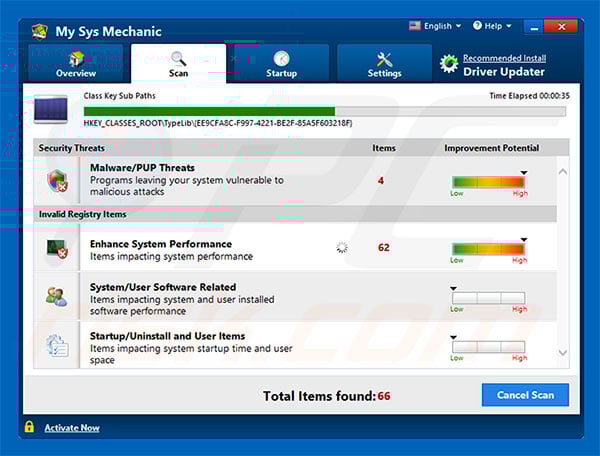Open the Startup tab
The height and width of the screenshot is (456, 600).
(x=281, y=63)
